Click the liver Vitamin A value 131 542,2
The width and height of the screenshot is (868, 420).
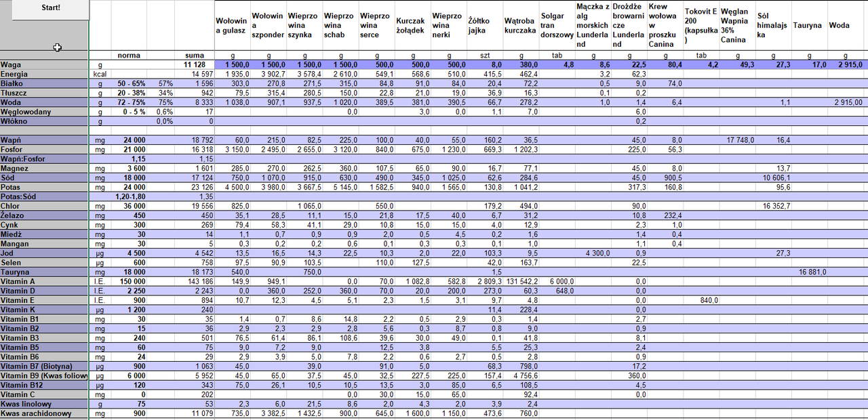[521, 282]
